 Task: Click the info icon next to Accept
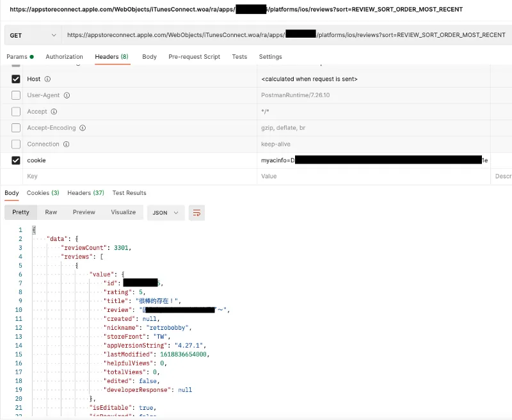click(x=55, y=112)
